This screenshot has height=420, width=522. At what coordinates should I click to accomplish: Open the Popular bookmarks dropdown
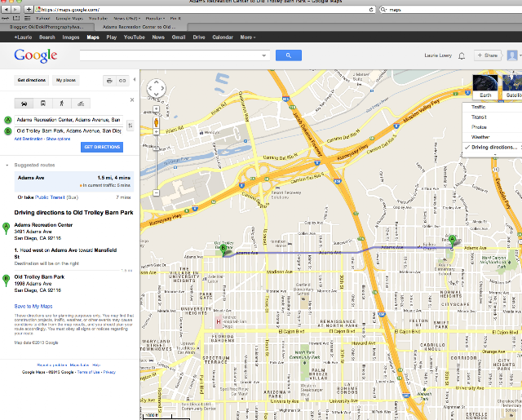tap(155, 18)
